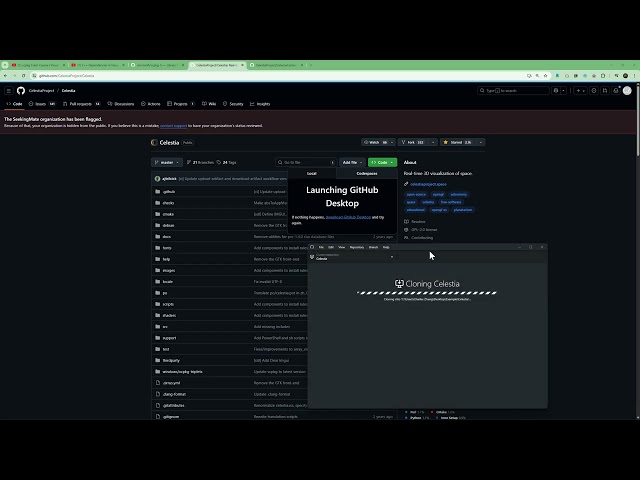The image size is (640, 480).
Task: Open the images folder
Action: click(169, 270)
